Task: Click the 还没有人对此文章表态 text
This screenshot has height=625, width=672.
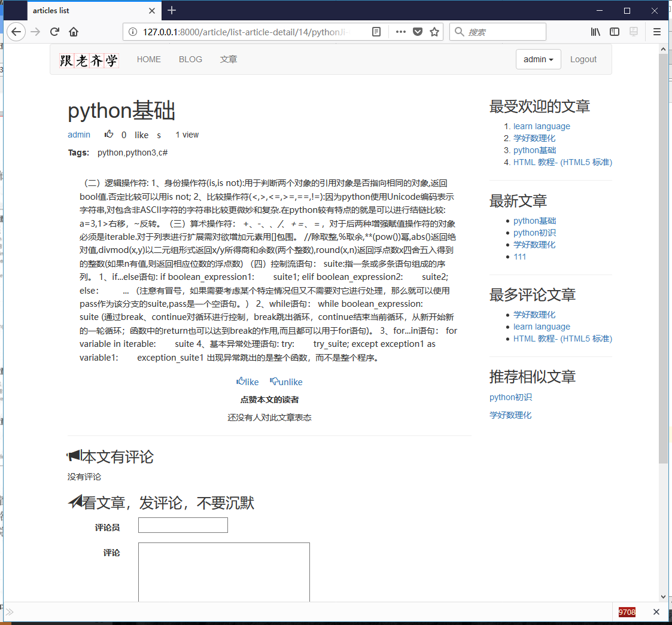Action: [269, 417]
